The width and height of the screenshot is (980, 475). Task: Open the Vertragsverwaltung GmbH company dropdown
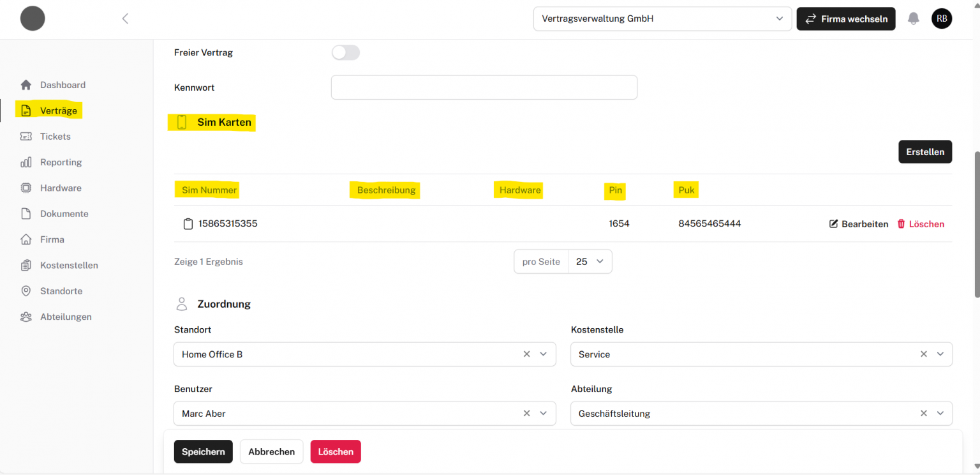click(x=662, y=19)
